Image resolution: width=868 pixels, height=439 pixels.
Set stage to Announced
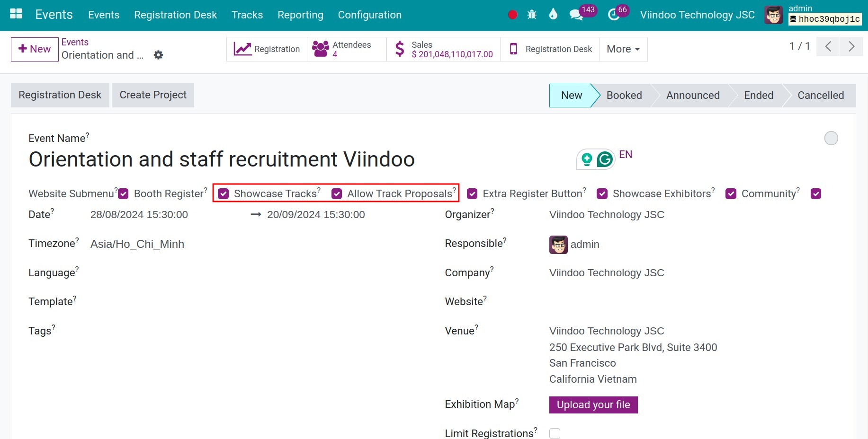click(693, 96)
